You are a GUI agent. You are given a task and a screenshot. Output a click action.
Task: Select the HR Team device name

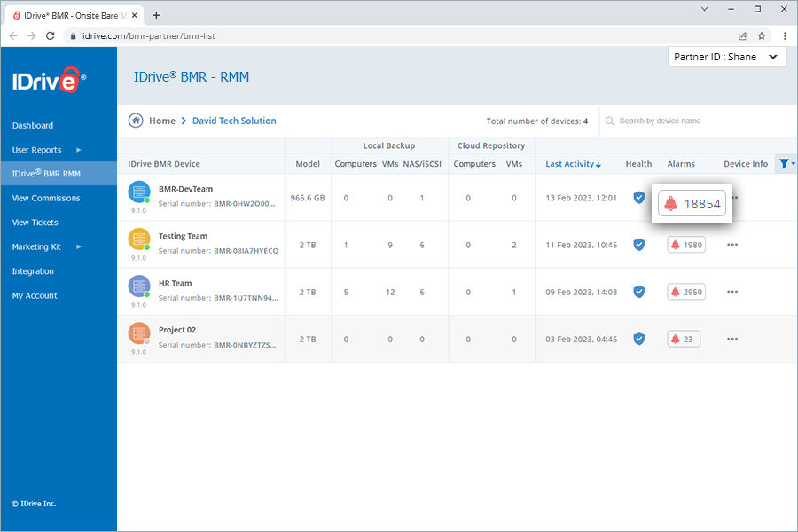click(175, 283)
